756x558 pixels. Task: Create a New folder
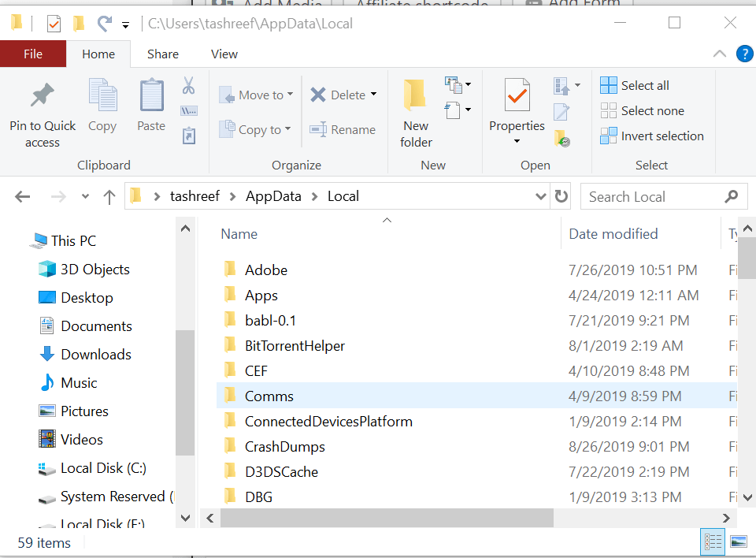[415, 110]
